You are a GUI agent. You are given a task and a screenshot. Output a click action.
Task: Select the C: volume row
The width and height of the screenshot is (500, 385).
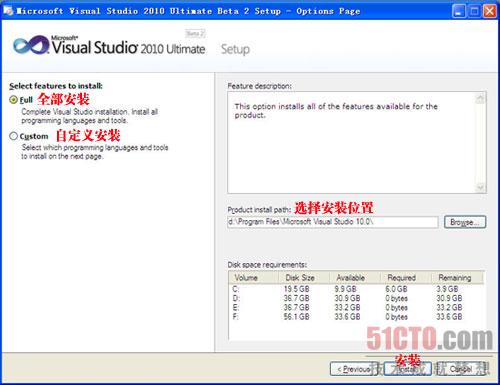click(x=356, y=289)
